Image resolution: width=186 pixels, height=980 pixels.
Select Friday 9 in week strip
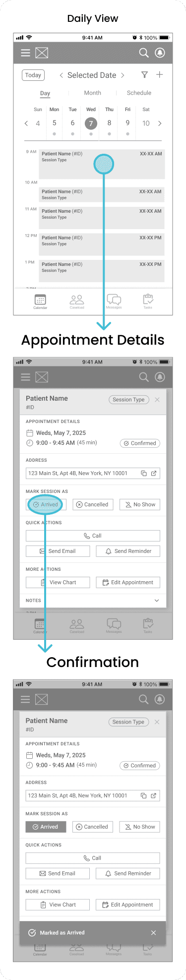127,122
